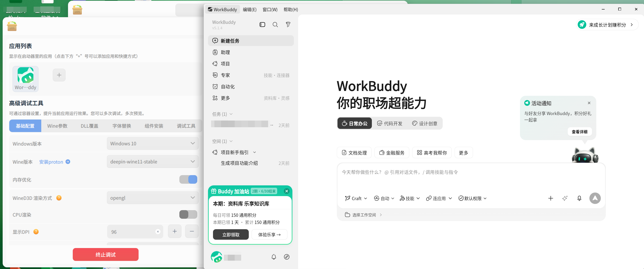Select the 代码开发 mode tab

(390, 123)
